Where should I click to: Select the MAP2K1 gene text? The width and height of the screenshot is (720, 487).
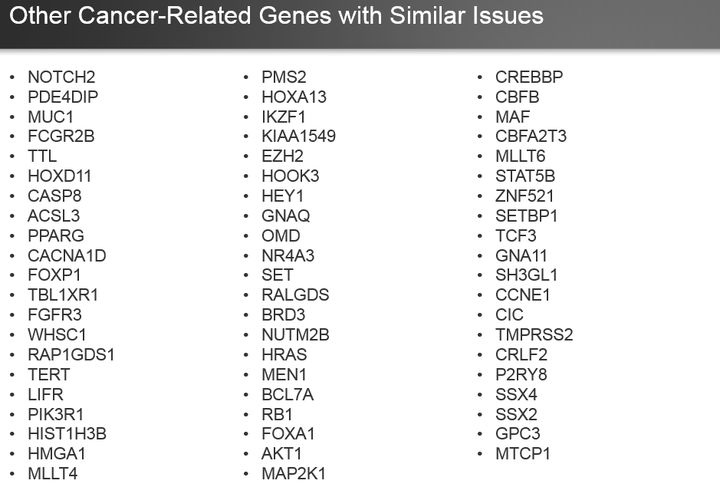pyautogui.click(x=294, y=473)
